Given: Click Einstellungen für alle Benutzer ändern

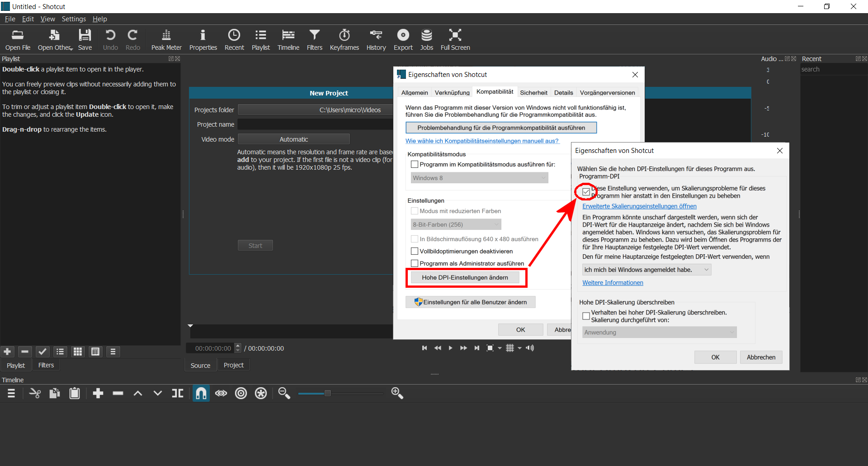Looking at the screenshot, I should 471,302.
